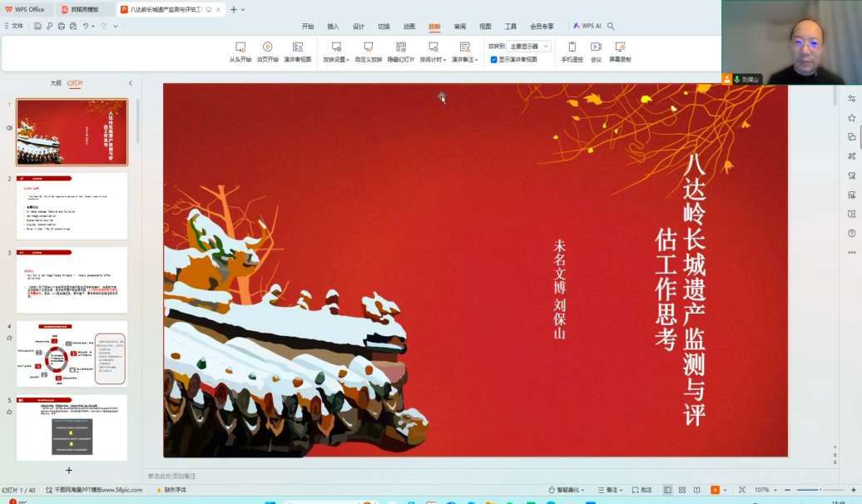Open custom slideshow (自定义放映)
862x504 pixels.
click(368, 52)
